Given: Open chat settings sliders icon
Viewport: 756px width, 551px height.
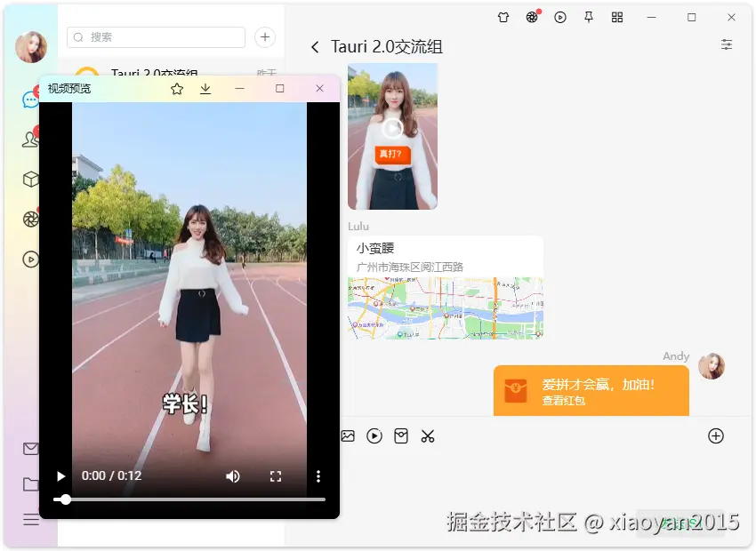Looking at the screenshot, I should (x=727, y=44).
